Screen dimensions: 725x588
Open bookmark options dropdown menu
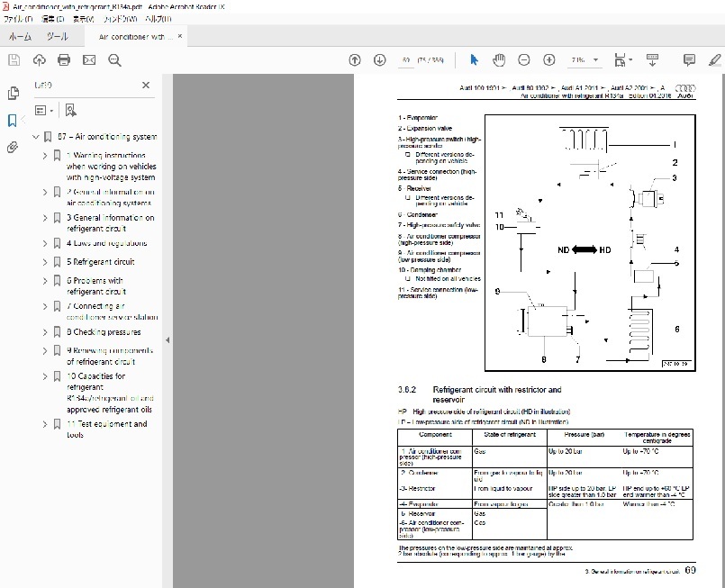[44, 111]
